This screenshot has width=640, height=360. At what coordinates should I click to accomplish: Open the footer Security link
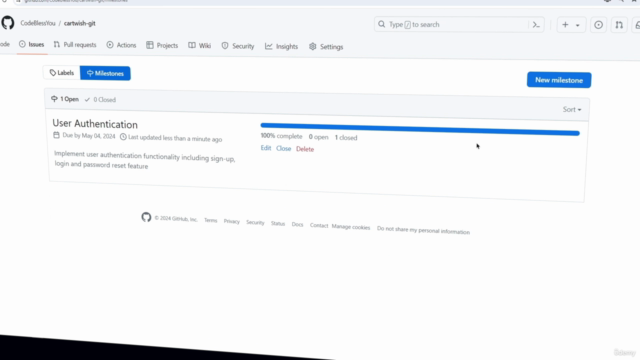coord(255,222)
